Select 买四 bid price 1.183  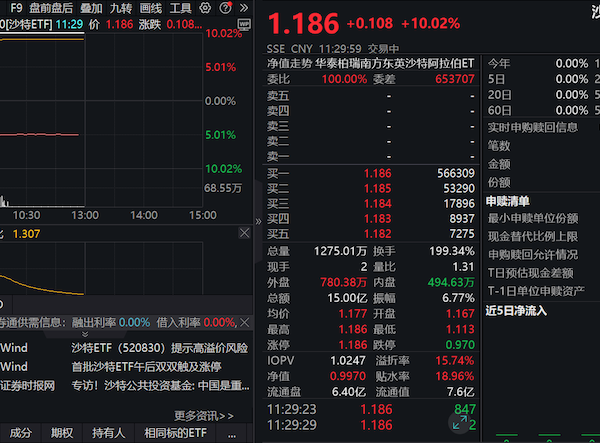377,218
